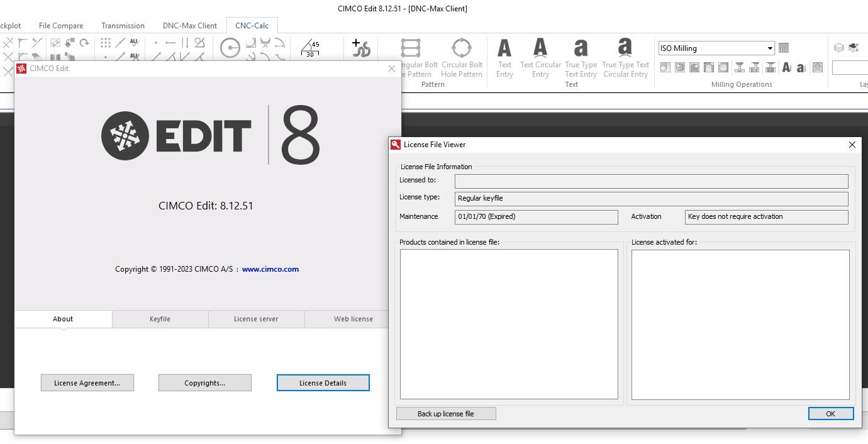This screenshot has height=444, width=868.
Task: Open the Keyfile tab in CIMCO Edit dialog
Action: pos(160,319)
